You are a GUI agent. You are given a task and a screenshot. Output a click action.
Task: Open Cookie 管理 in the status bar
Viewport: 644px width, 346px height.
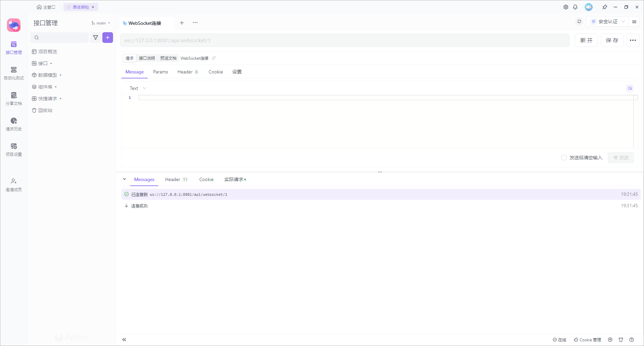[x=587, y=340]
